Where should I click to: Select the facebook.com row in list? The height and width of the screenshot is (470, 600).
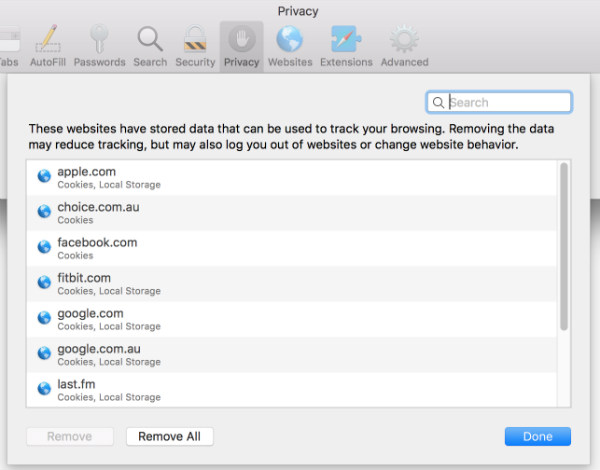click(x=290, y=248)
